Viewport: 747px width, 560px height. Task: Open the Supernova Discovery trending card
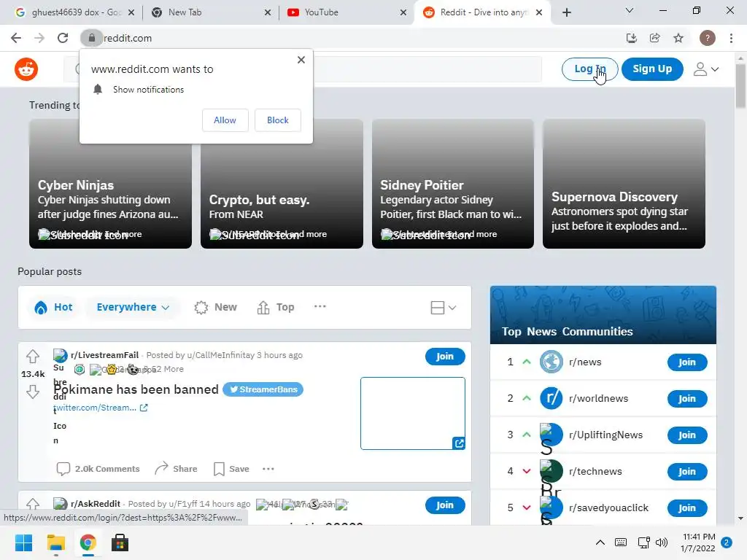pyautogui.click(x=624, y=184)
